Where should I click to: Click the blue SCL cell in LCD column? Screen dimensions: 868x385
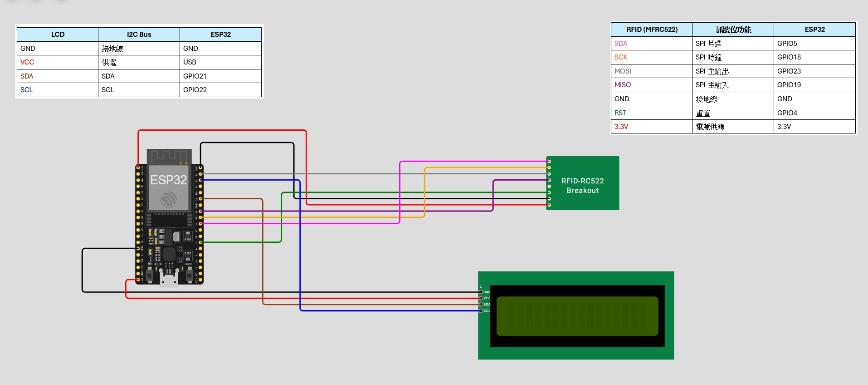pyautogui.click(x=58, y=90)
